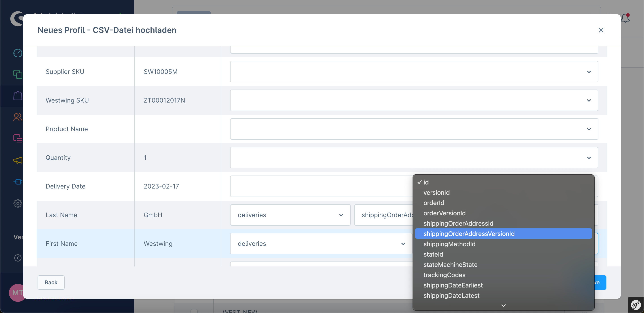Select the id option in dropdown list
Viewport: 644px width, 313px height.
(x=503, y=182)
